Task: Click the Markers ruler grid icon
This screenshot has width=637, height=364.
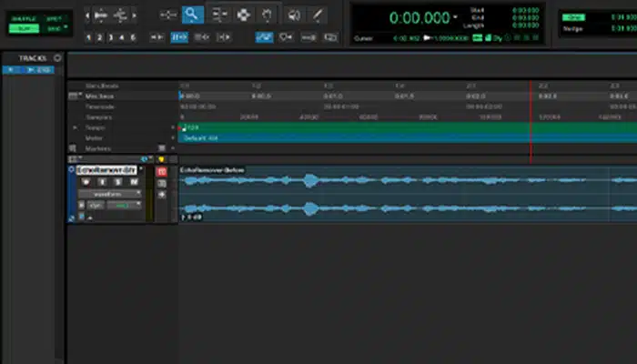Action: pyautogui.click(x=162, y=148)
